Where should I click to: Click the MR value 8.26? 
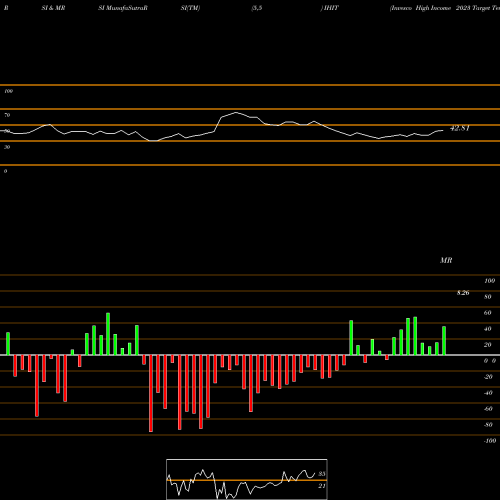[463, 293]
